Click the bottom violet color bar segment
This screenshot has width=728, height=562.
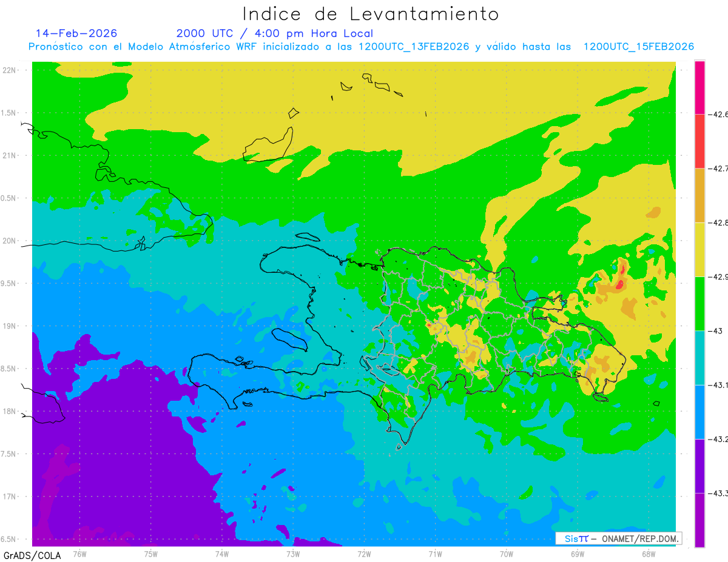[699, 520]
